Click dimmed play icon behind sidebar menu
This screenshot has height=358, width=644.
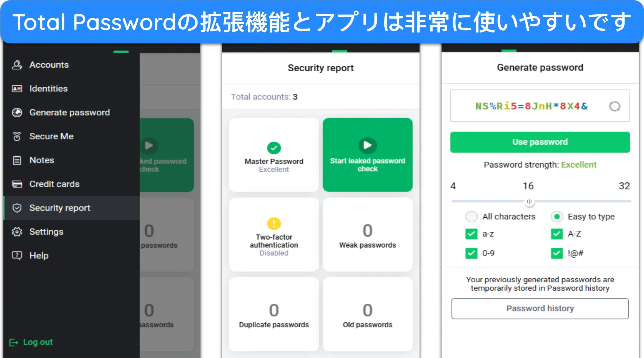point(149,145)
